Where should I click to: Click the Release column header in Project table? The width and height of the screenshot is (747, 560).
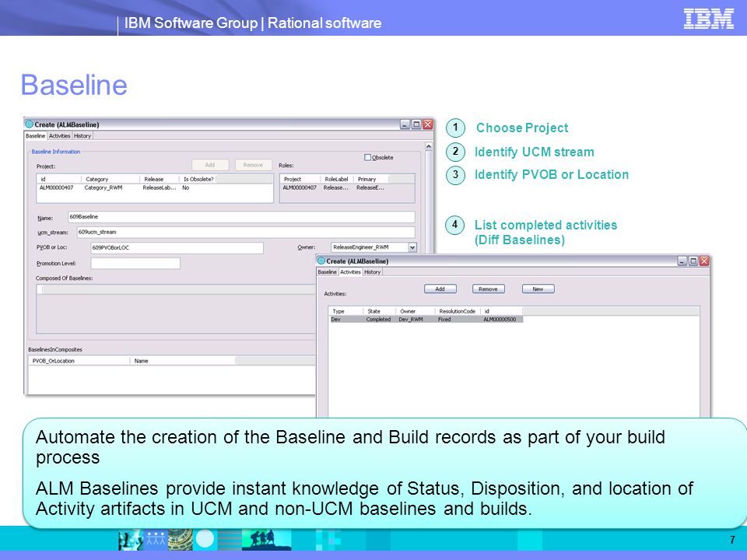click(x=160, y=180)
